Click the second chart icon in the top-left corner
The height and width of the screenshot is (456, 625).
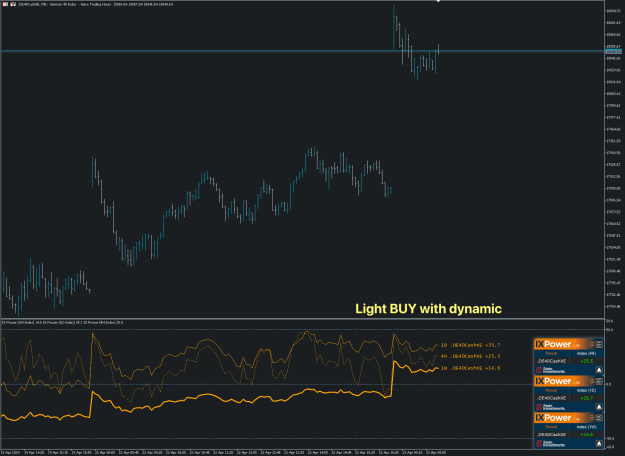pyautogui.click(x=13, y=4)
